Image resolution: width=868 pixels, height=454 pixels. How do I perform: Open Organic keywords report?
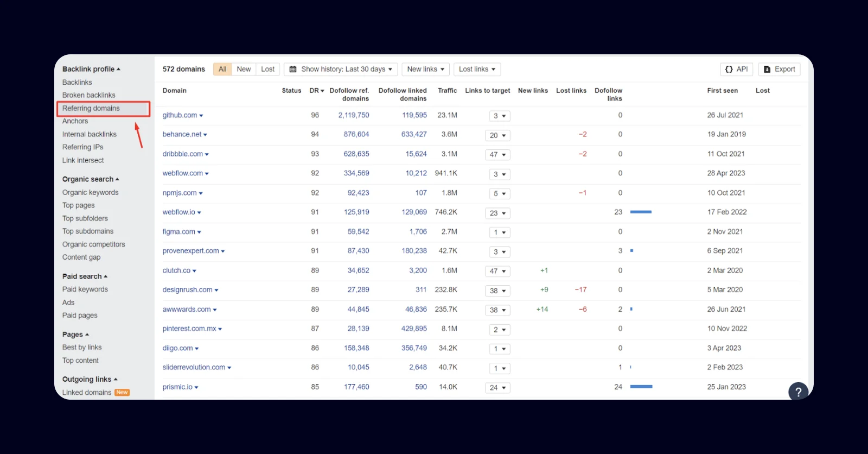[90, 192]
